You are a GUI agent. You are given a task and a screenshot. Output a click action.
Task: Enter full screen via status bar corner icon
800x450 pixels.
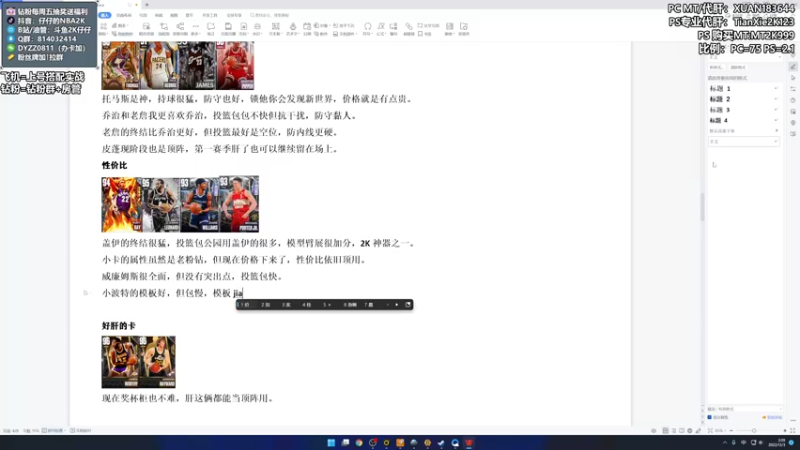click(x=792, y=431)
